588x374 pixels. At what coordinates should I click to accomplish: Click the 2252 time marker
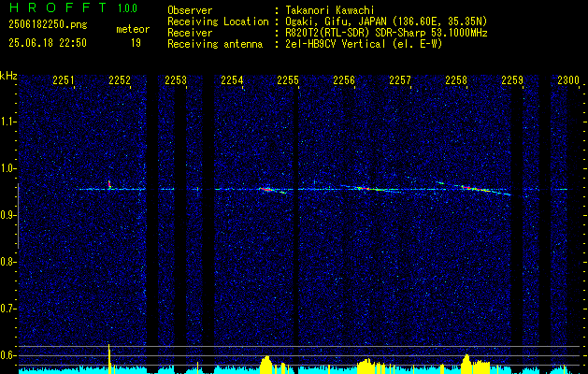(x=120, y=79)
